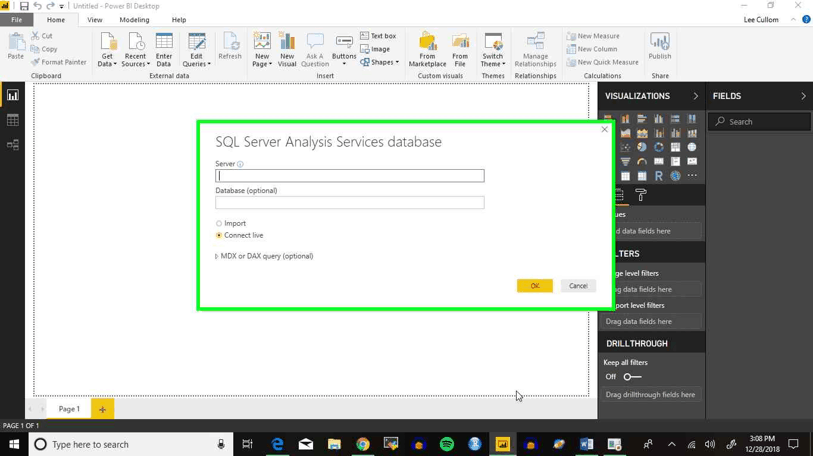Open the File menu
814x457 pixels.
click(17, 20)
